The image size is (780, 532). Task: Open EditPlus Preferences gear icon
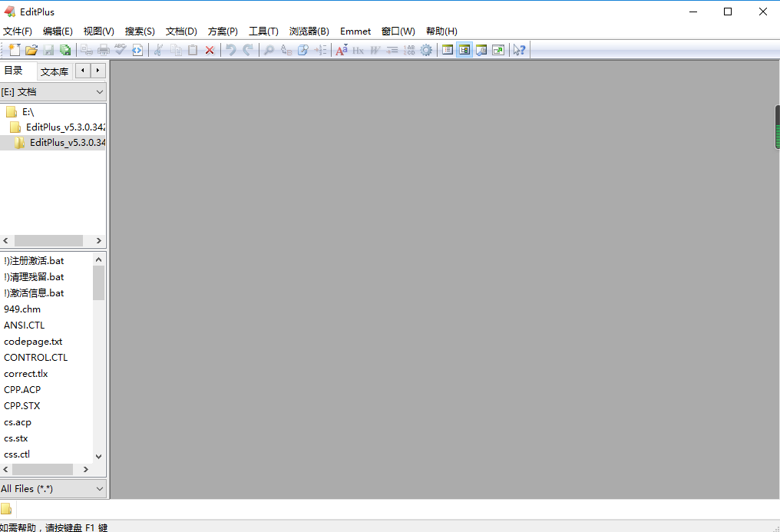(426, 50)
